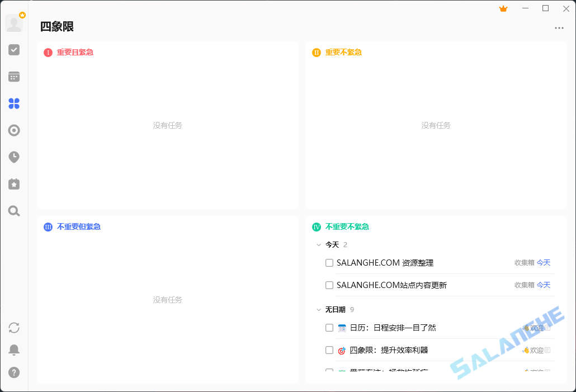This screenshot has width=576, height=392.
Task: Open the focus target icon in sidebar
Action: tap(13, 130)
